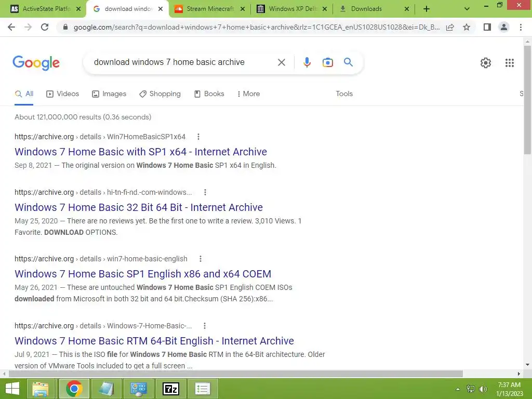Click the scroll right arrow
Image resolution: width=532 pixels, height=399 pixels.
519,374
